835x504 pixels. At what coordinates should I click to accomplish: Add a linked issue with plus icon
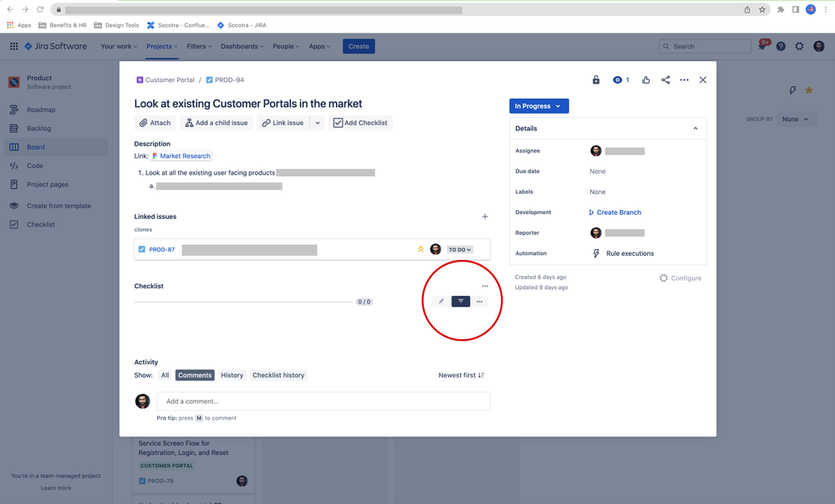[x=485, y=216]
